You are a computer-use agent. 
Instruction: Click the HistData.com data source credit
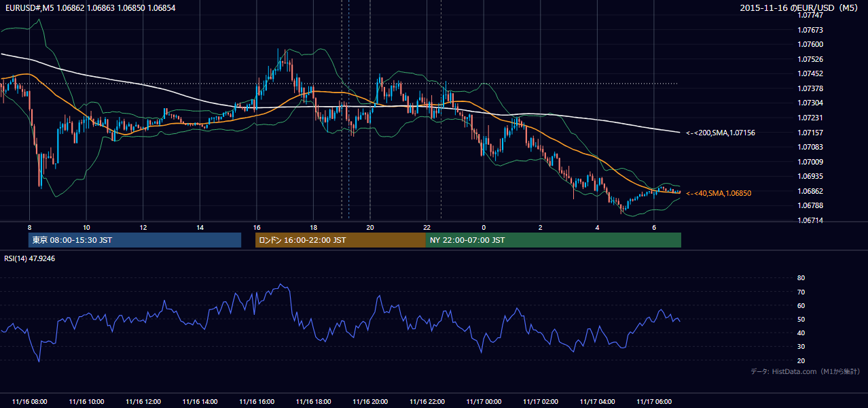click(806, 371)
